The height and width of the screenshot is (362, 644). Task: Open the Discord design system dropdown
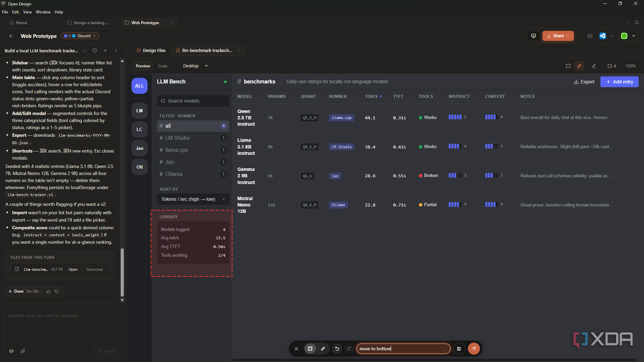coord(80,36)
